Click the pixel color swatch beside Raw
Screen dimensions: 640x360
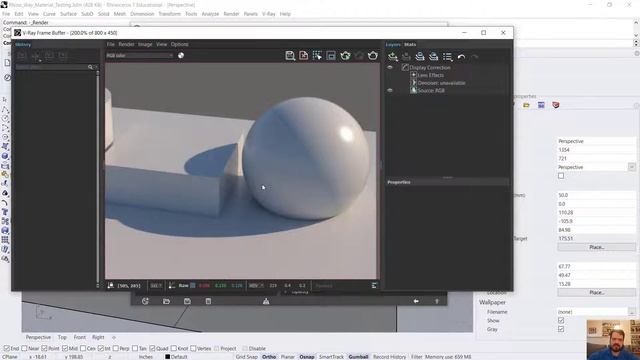pyautogui.click(x=193, y=286)
